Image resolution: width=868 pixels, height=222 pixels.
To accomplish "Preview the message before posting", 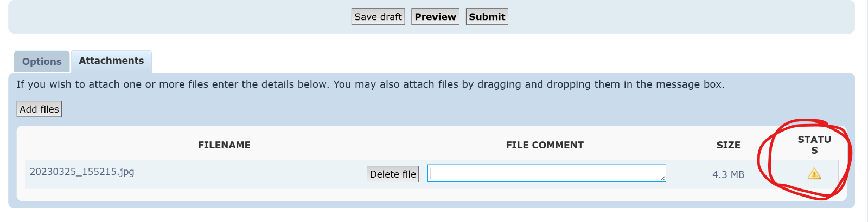I will (x=435, y=17).
